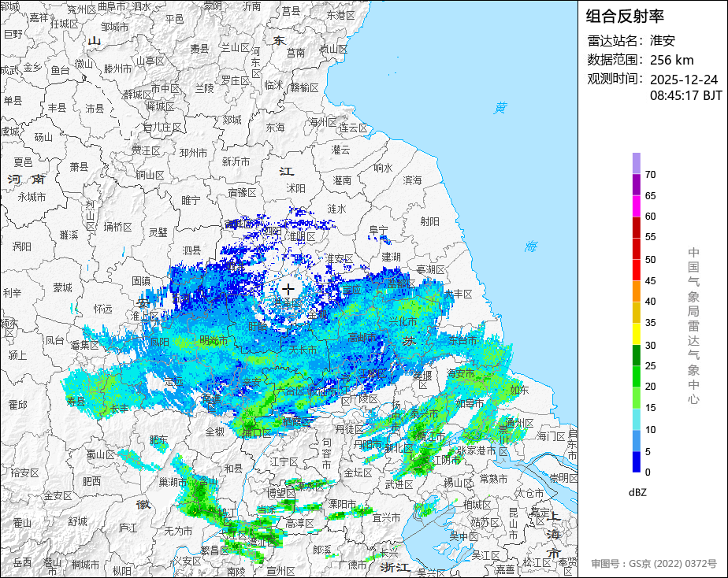Click the light violet swatch above 70

pyautogui.click(x=636, y=163)
